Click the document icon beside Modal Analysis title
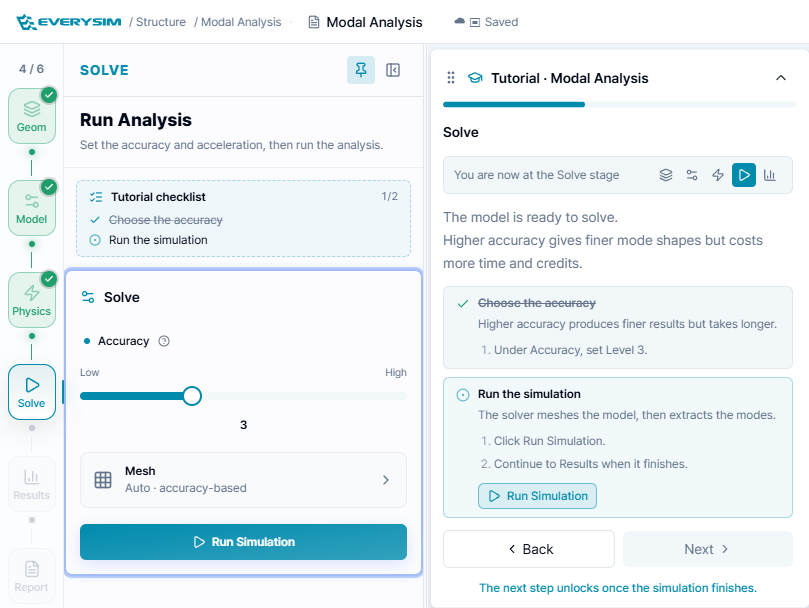Image resolution: width=809 pixels, height=608 pixels. coord(314,22)
